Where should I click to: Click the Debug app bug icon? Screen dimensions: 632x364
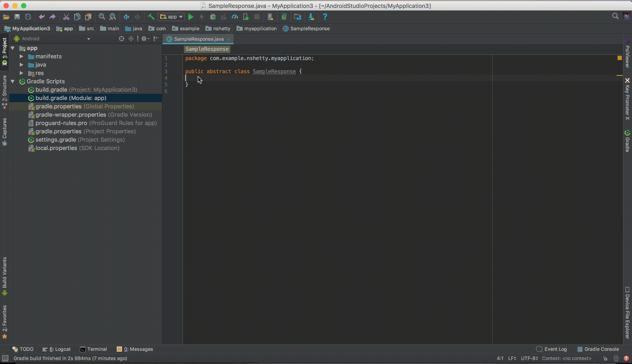pos(213,17)
